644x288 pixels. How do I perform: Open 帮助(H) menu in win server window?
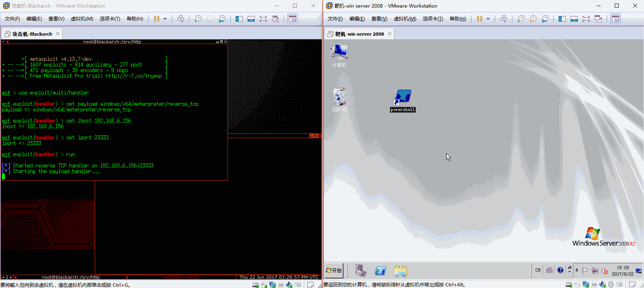pyautogui.click(x=458, y=19)
